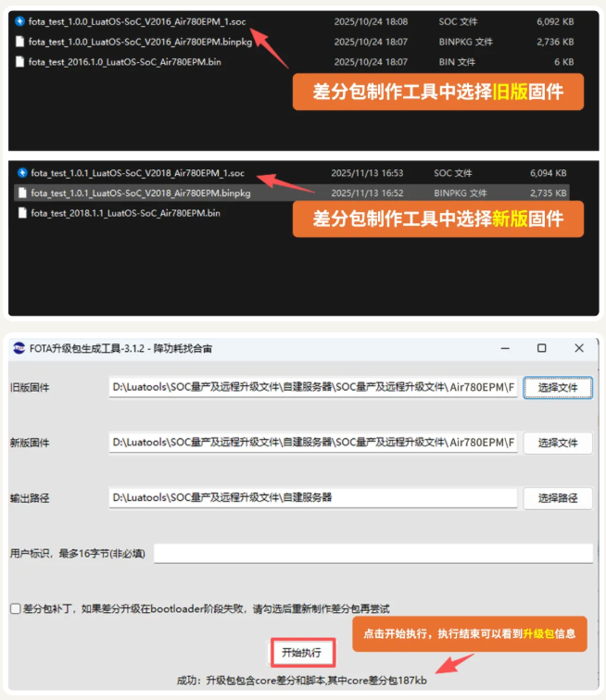Click 选择路径 button for 输出路径
This screenshot has height=700, width=606.
pos(558,498)
